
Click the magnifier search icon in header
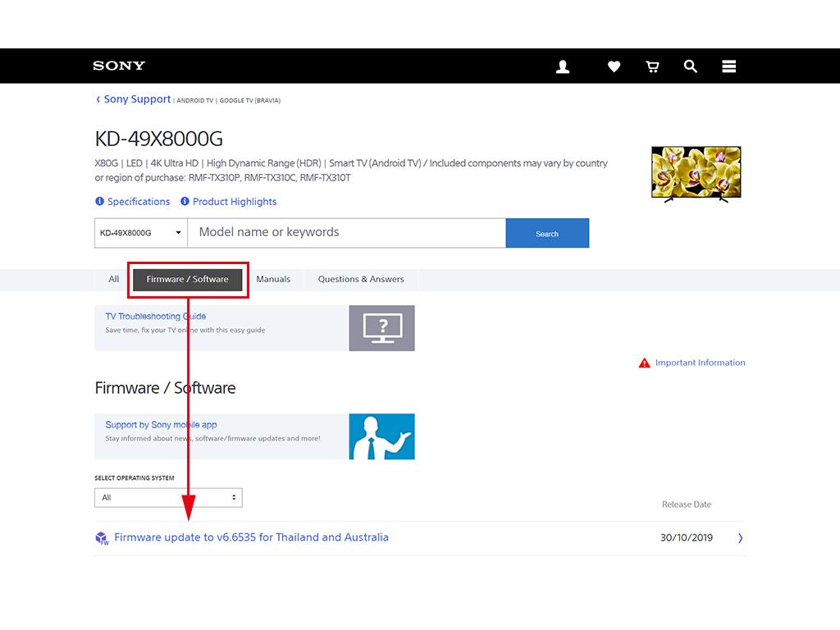point(691,66)
